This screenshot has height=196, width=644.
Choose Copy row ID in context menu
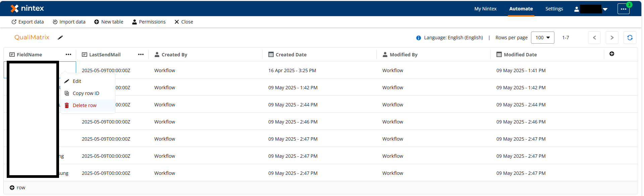pos(86,93)
